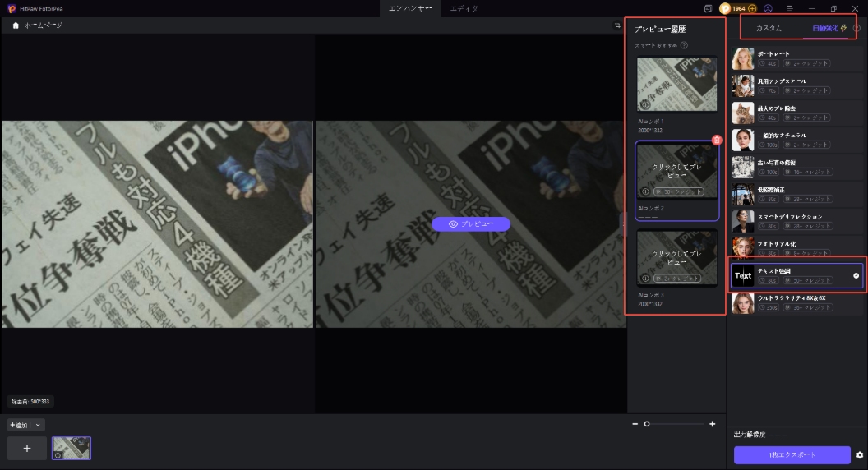The height and width of the screenshot is (470, 868).
Task: Toggle the checkmark on テキスト強調 model
Action: coord(856,276)
